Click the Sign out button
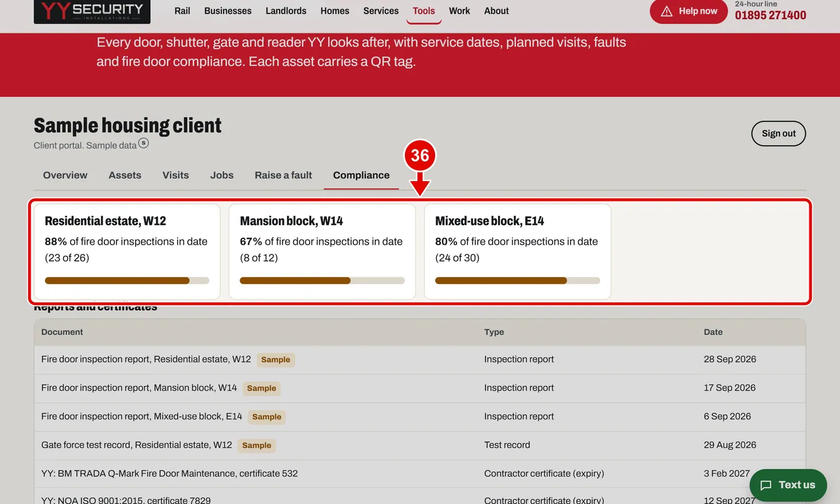Screen dimensions: 840x504 [x=779, y=133]
